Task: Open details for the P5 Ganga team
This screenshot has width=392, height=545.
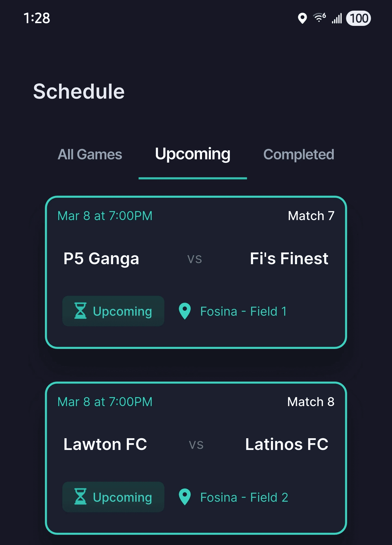Action: click(x=101, y=259)
